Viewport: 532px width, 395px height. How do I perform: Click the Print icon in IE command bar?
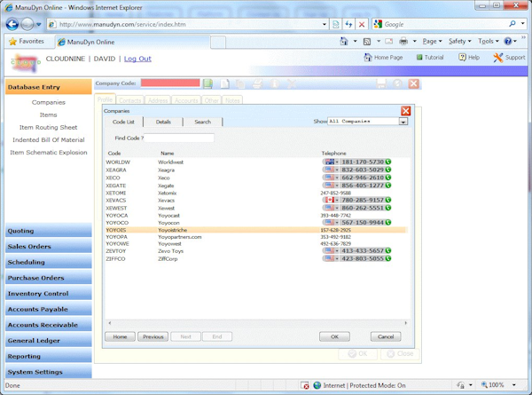coord(403,42)
